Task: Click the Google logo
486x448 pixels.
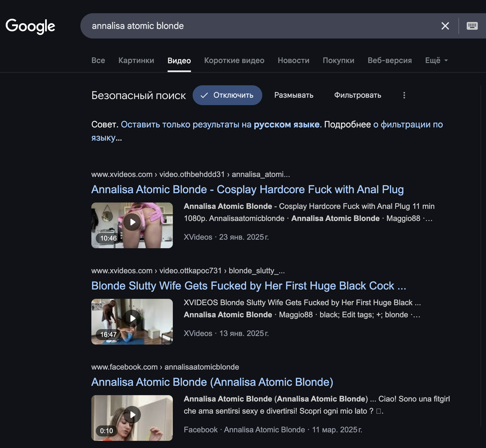Action: pos(30,26)
